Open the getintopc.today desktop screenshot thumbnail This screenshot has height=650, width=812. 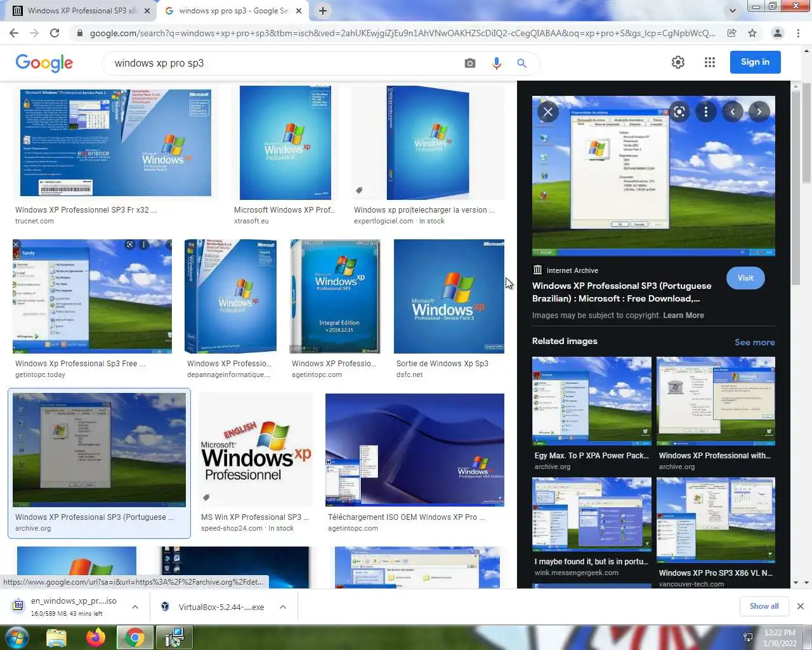[92, 296]
